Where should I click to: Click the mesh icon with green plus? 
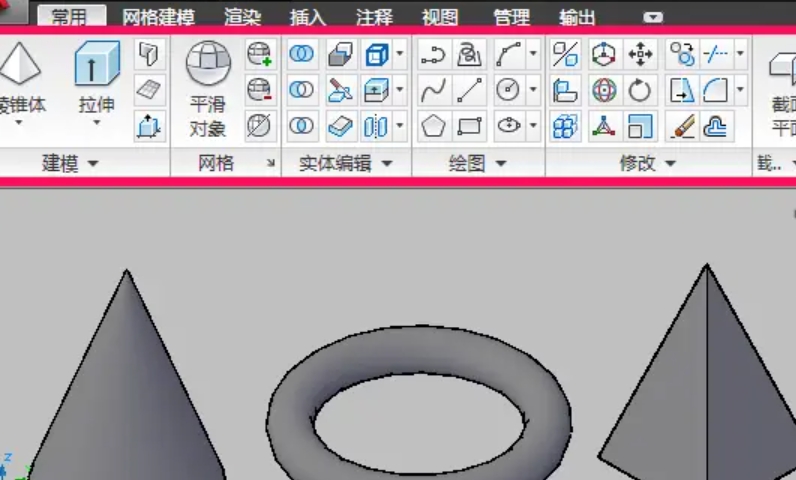tap(260, 54)
